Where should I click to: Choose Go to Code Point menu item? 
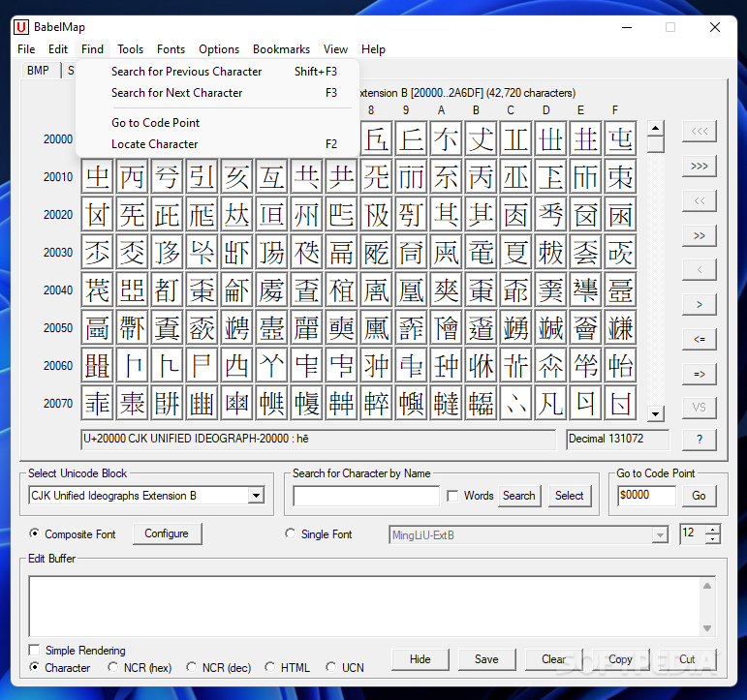click(x=218, y=123)
